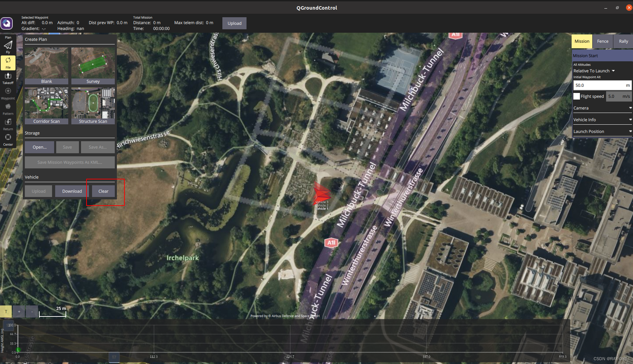Click Save As... button
633x364 pixels.
(98, 147)
